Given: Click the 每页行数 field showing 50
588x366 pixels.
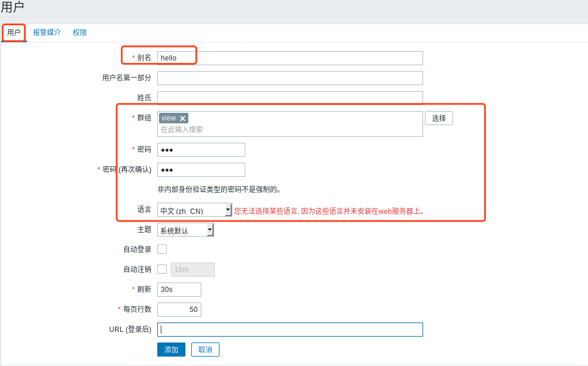Looking at the screenshot, I should [x=178, y=309].
